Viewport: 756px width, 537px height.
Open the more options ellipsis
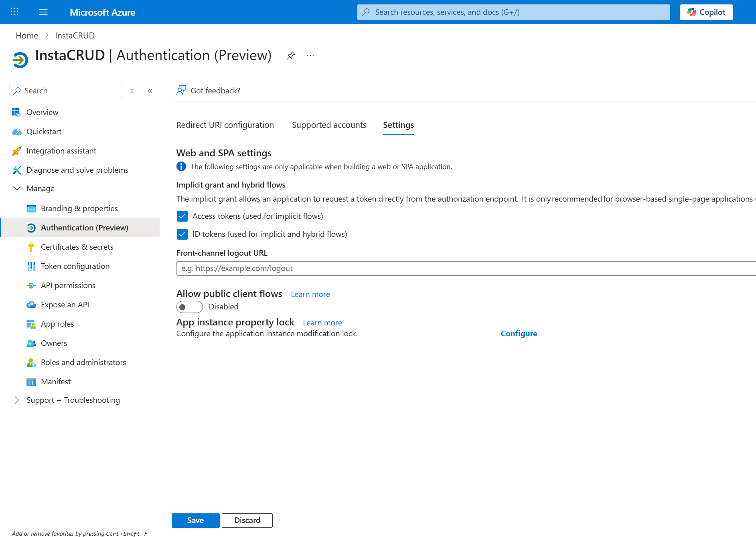pos(310,55)
